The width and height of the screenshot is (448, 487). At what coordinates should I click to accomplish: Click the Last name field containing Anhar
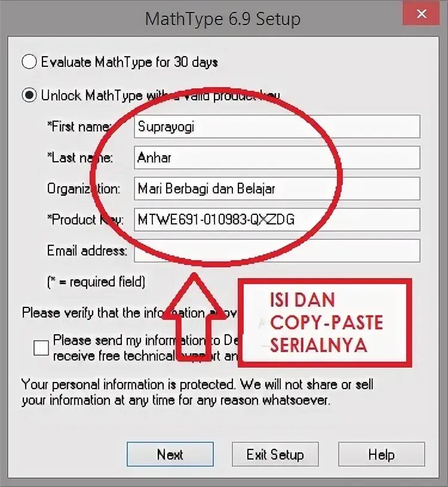(x=277, y=158)
